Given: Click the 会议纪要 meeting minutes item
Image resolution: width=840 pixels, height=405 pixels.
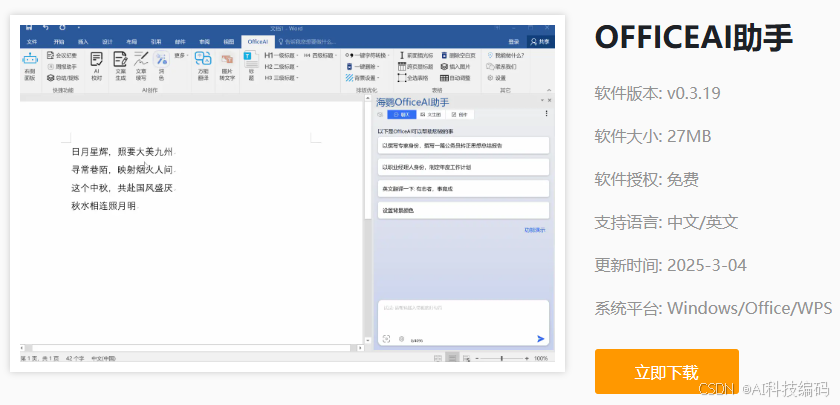Looking at the screenshot, I should [62, 55].
